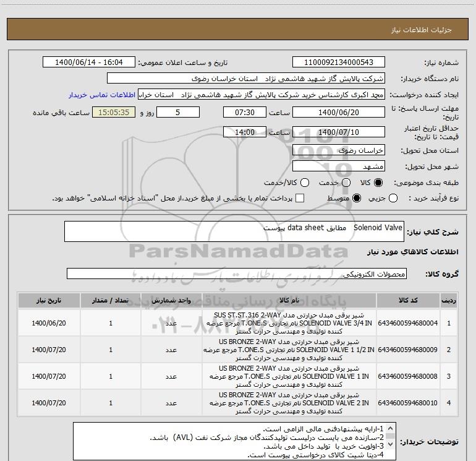Click the announcement date field 1400/06/14 - 16:04

89,62
